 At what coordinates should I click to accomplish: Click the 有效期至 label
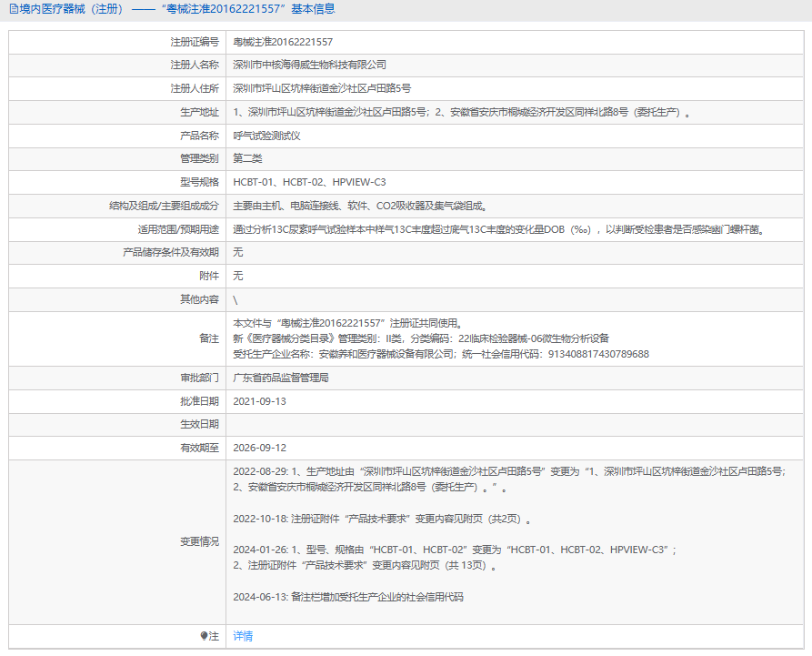(x=199, y=448)
